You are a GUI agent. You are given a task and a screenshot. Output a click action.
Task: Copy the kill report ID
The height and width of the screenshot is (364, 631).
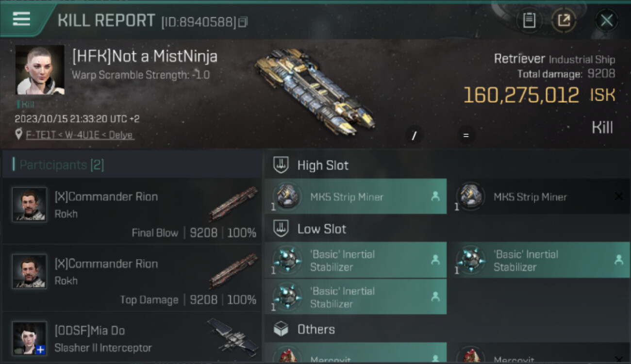pyautogui.click(x=243, y=22)
